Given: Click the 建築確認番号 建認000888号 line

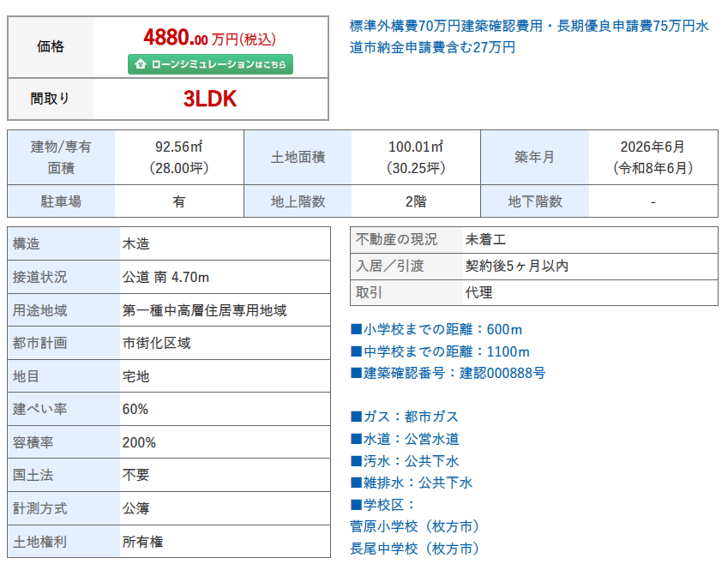Looking at the screenshot, I should (448, 373).
